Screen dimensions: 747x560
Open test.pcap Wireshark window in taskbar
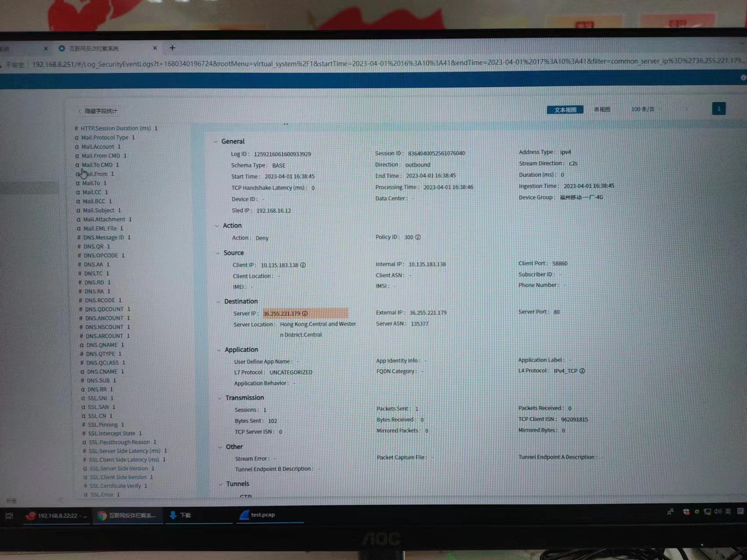pos(263,515)
